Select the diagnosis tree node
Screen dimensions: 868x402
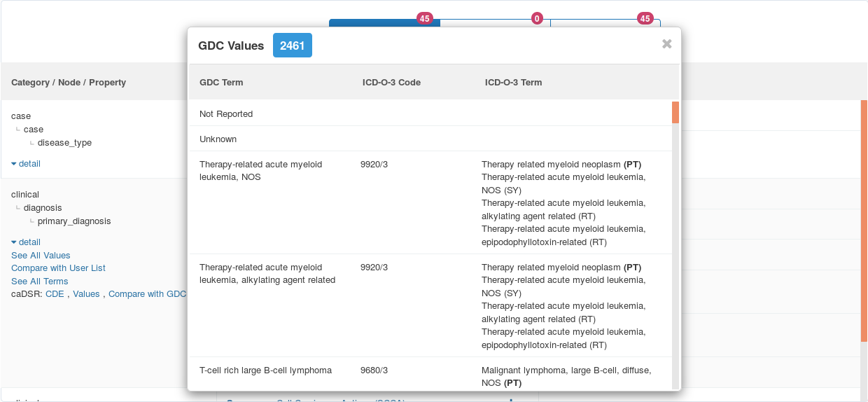(43, 208)
